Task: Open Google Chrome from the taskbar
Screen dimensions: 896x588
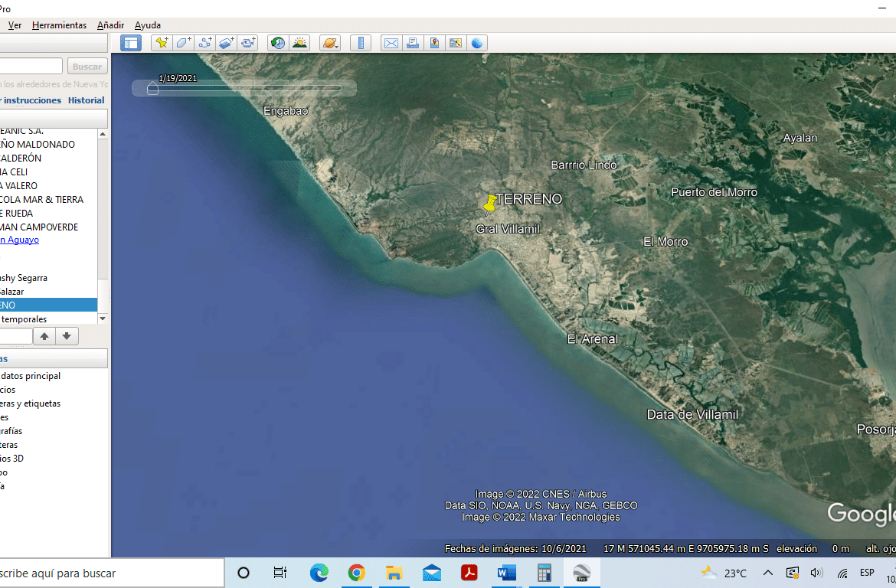Action: click(357, 573)
